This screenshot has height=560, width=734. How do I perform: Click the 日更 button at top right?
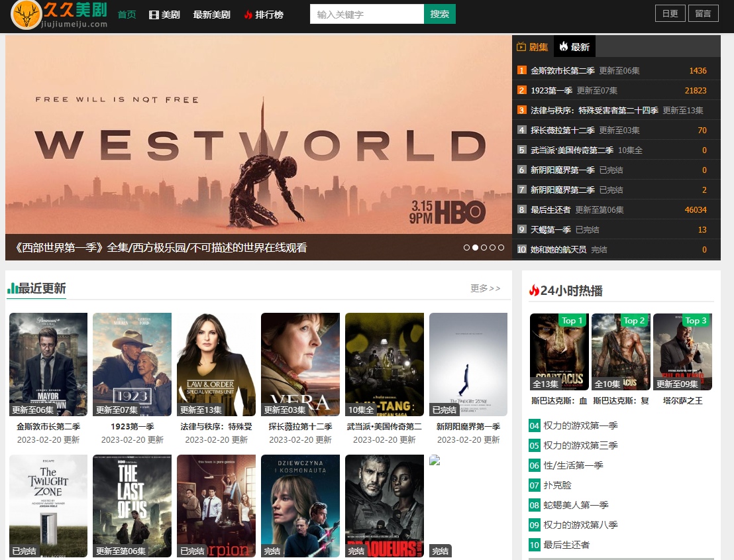tap(670, 13)
